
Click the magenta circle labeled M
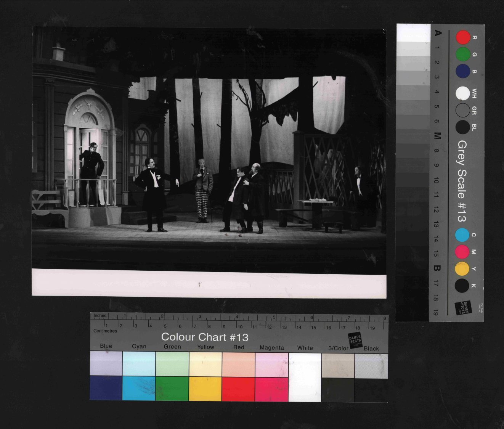tap(462, 252)
